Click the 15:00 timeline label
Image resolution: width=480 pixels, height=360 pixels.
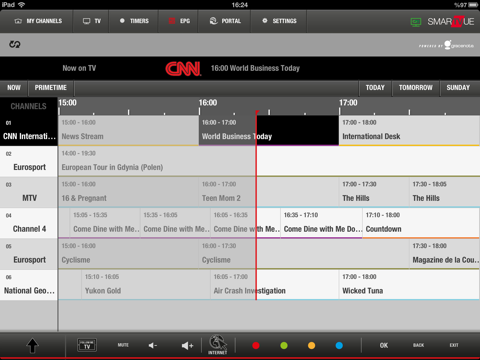[x=68, y=103]
